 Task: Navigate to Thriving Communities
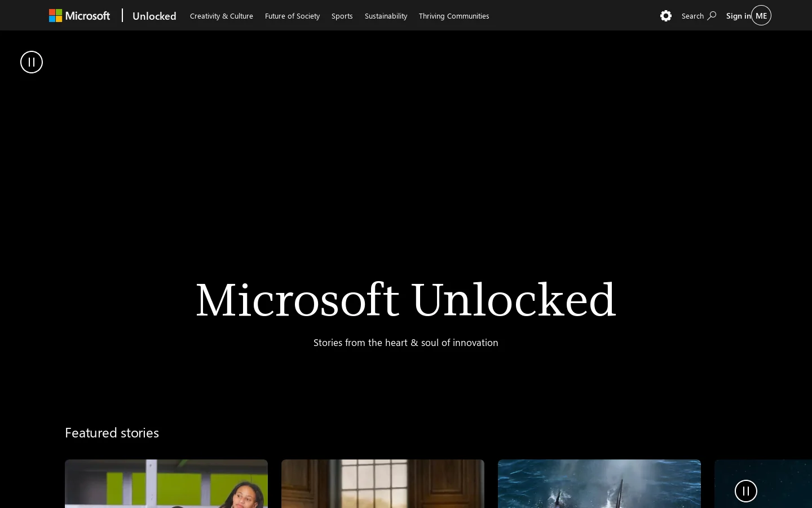coord(454,16)
